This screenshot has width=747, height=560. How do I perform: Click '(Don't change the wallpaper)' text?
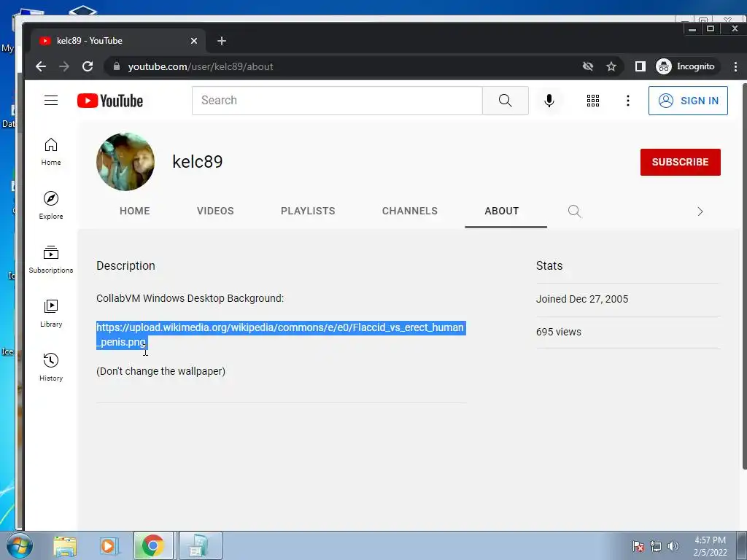(160, 371)
